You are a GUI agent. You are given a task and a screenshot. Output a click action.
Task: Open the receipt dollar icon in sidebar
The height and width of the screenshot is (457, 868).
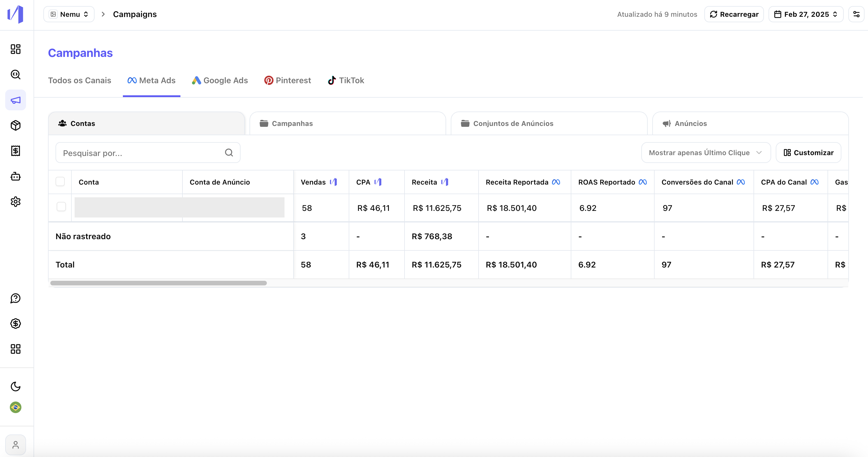(16, 151)
